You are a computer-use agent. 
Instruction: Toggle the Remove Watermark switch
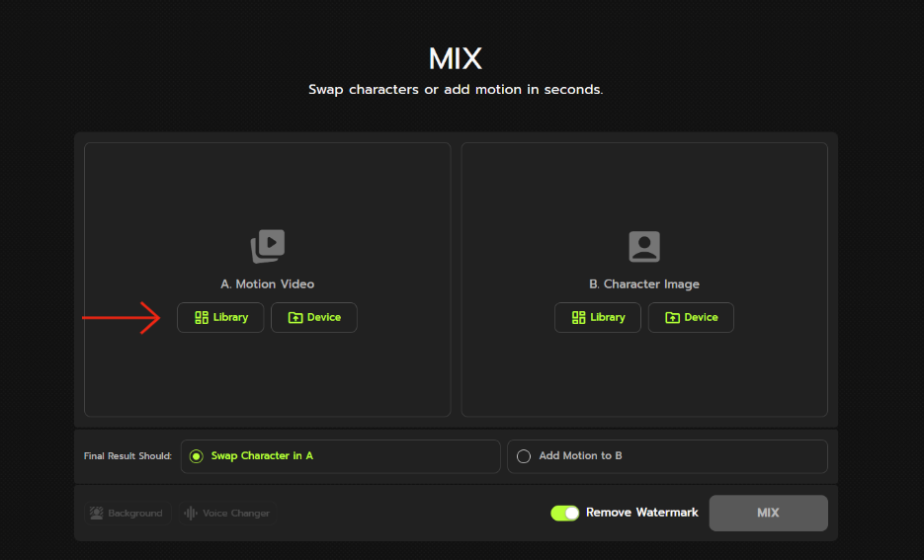point(564,513)
